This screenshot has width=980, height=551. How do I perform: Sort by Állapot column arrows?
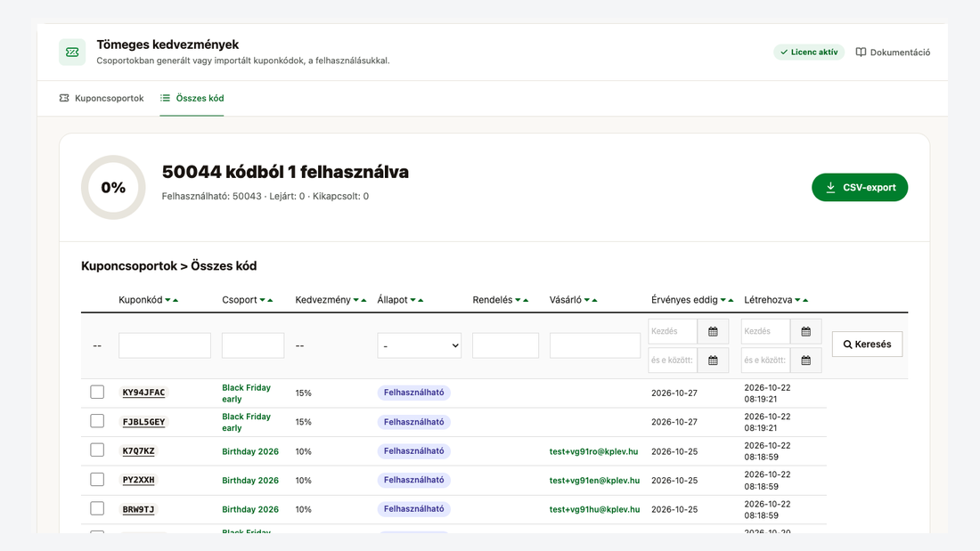417,301
